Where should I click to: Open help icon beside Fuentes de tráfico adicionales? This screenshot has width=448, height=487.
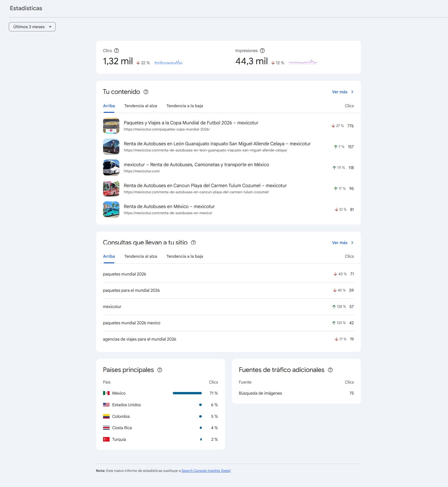(x=330, y=370)
